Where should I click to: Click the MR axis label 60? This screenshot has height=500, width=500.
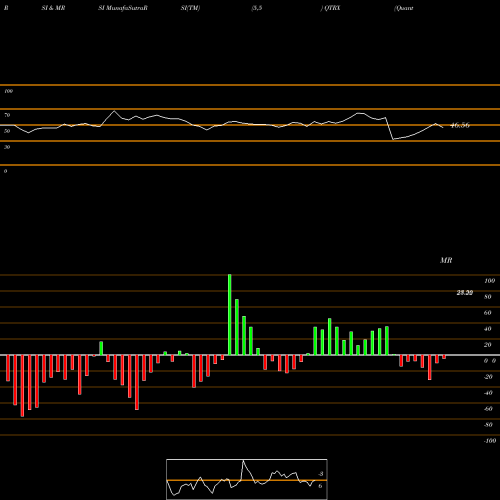(488, 313)
